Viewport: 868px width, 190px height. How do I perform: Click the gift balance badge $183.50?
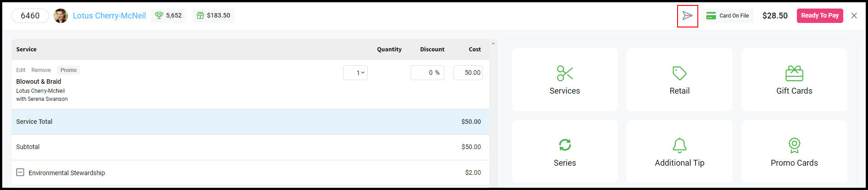(x=213, y=15)
